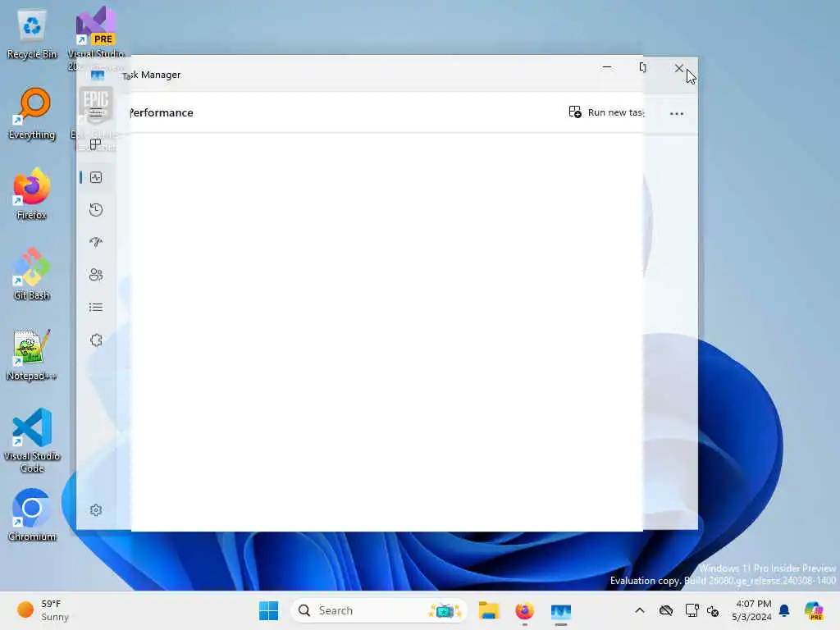Select the Performance page icon in sidebar
The image size is (840, 630).
tap(96, 177)
